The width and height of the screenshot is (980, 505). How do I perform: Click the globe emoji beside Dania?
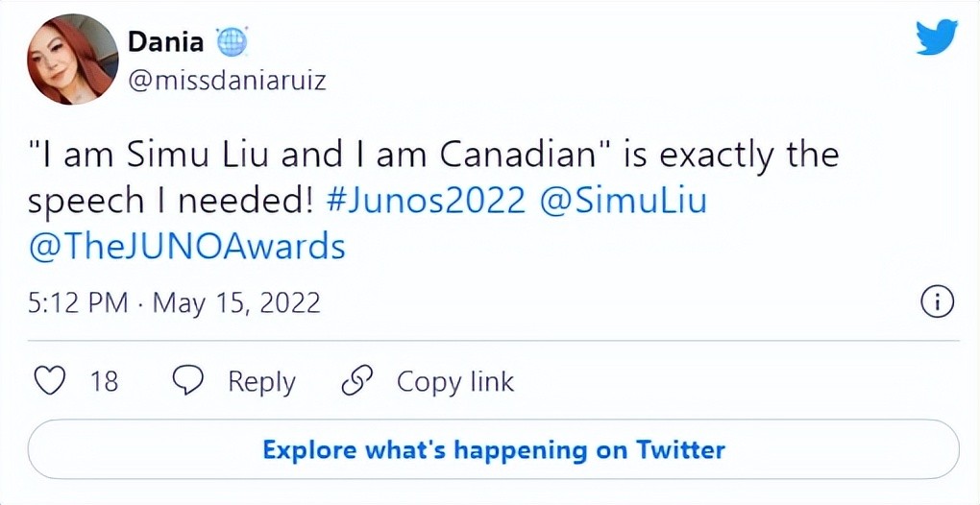(232, 42)
